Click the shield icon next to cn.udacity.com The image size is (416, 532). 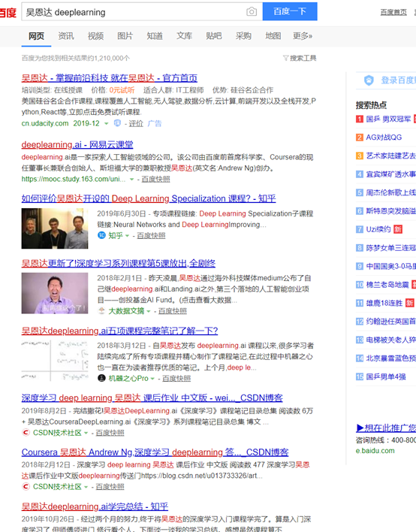tap(117, 123)
